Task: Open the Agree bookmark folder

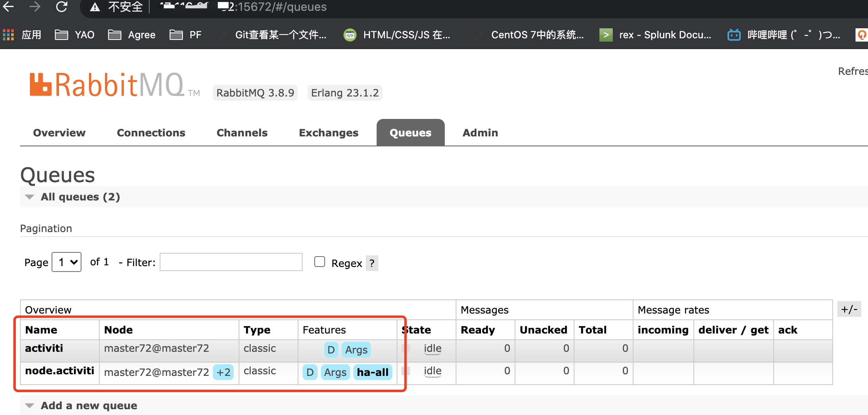Action: click(132, 35)
